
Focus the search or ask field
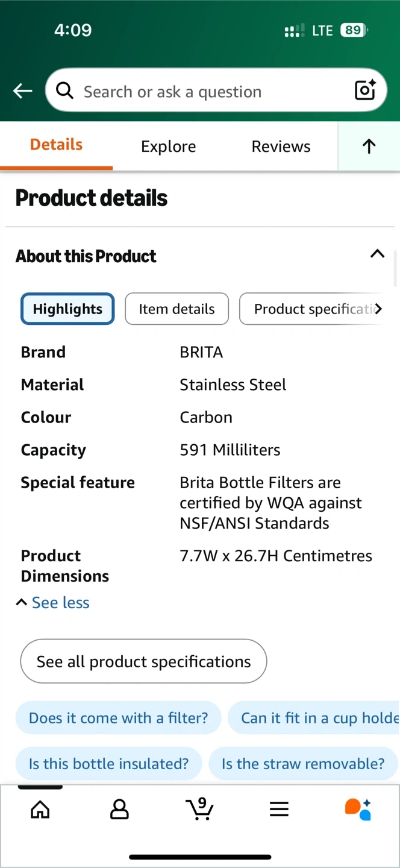coord(205,91)
